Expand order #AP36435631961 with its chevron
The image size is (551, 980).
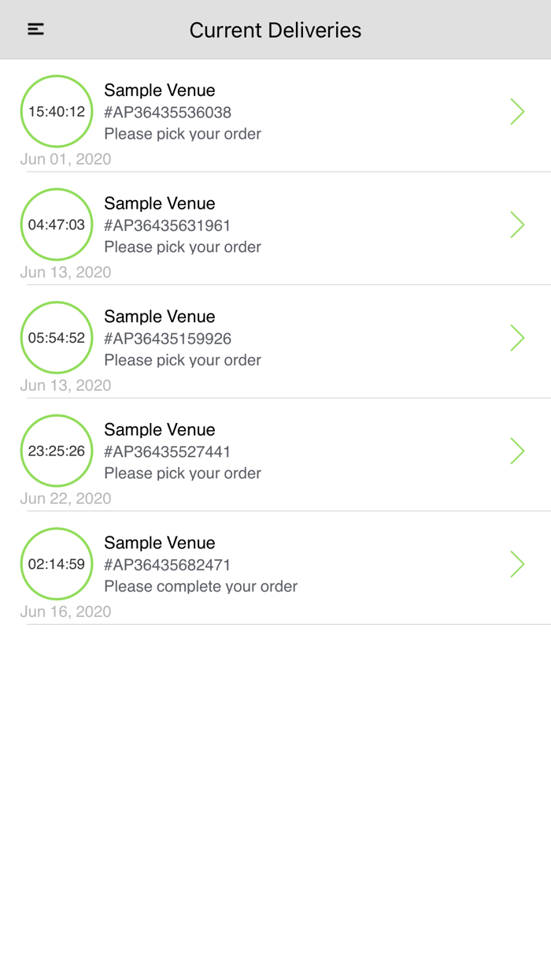(x=517, y=225)
